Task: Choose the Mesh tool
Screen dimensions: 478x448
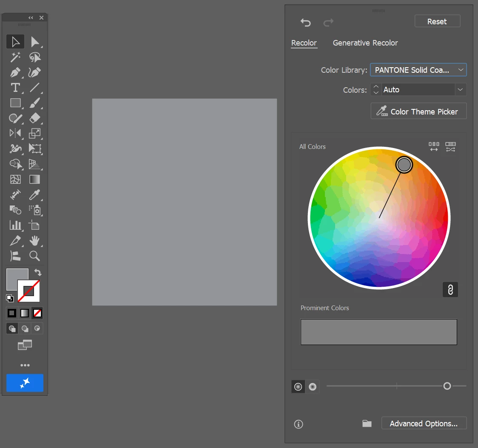Action: (x=15, y=179)
